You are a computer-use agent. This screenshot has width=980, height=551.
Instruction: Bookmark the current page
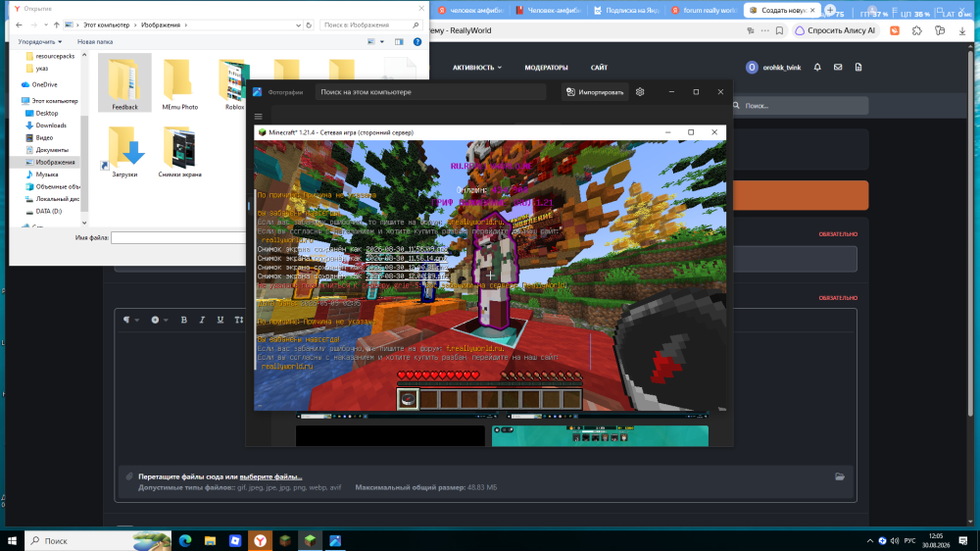click(779, 30)
